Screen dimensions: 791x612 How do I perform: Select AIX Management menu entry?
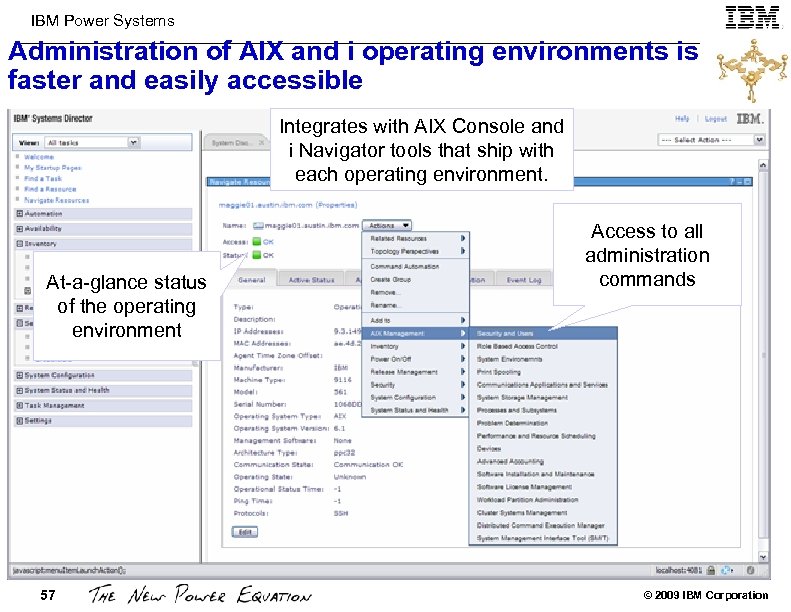point(416,333)
